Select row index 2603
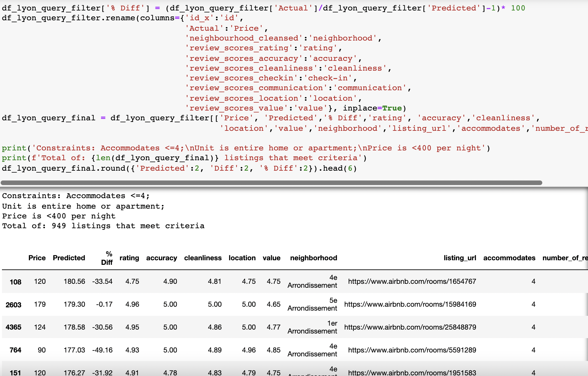Viewport: 588px width, 376px height. pos(13,305)
